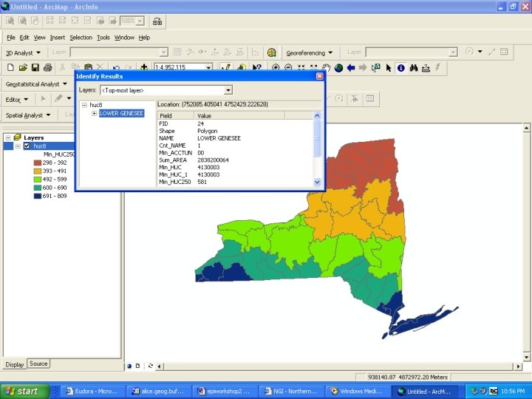Switch to Eudora taskbar window

click(x=92, y=391)
